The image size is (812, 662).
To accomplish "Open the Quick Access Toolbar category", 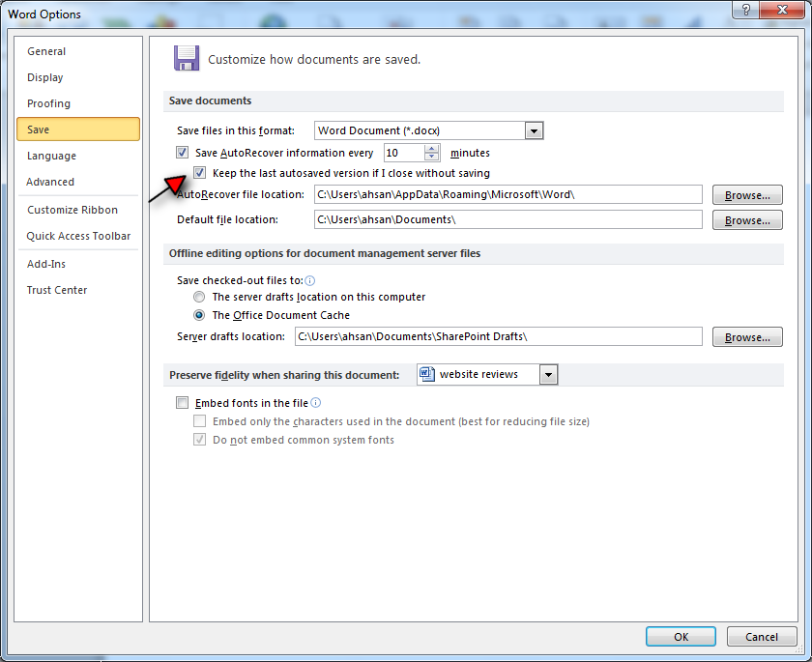I will point(78,236).
